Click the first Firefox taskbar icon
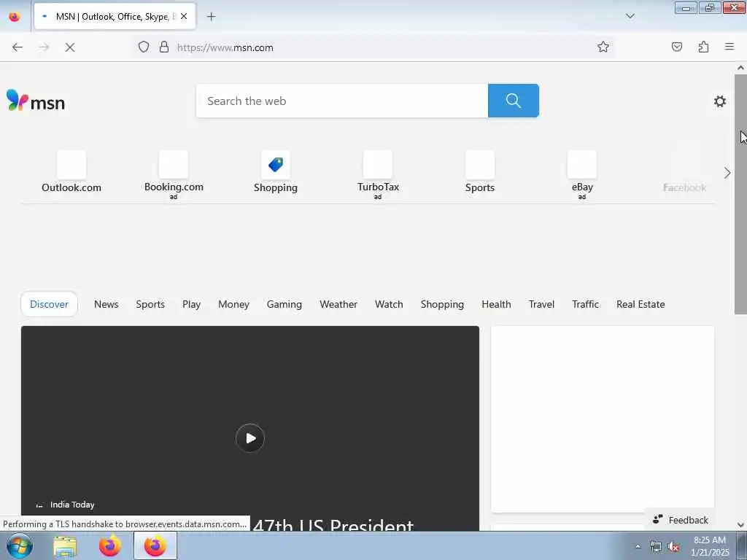This screenshot has height=560, width=747. click(x=110, y=546)
